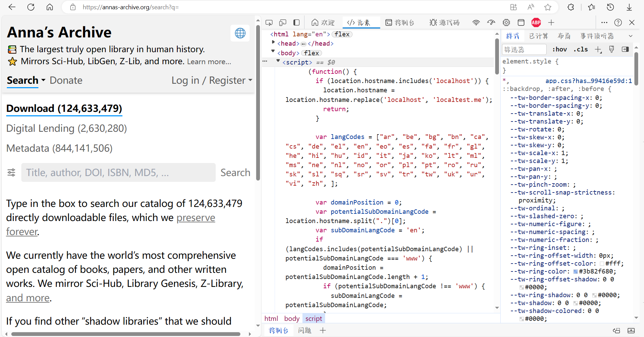The height and width of the screenshot is (337, 644).
Task: Switch to the 已计算 (Computed) styles tab
Action: [x=538, y=36]
